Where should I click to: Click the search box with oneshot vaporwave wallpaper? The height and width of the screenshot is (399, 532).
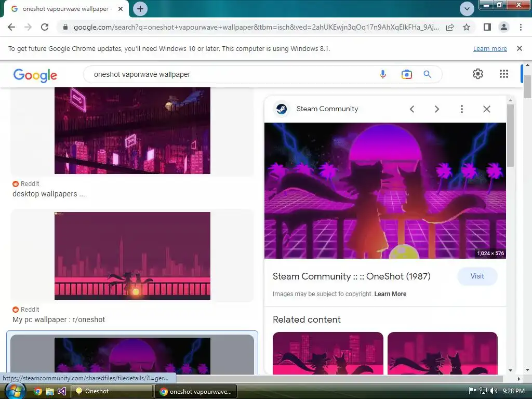tap(231, 74)
